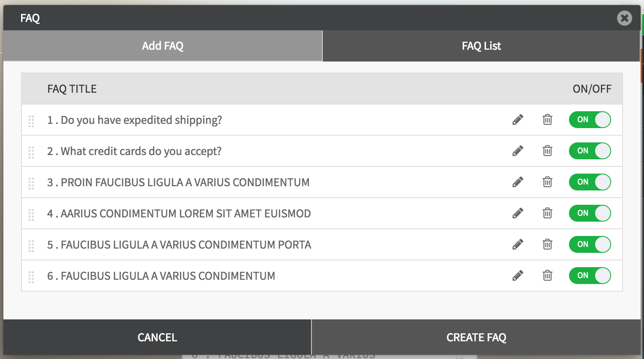Image resolution: width=644 pixels, height=359 pixels.
Task: Delete the credit cards FAQ entry
Action: [x=547, y=151]
